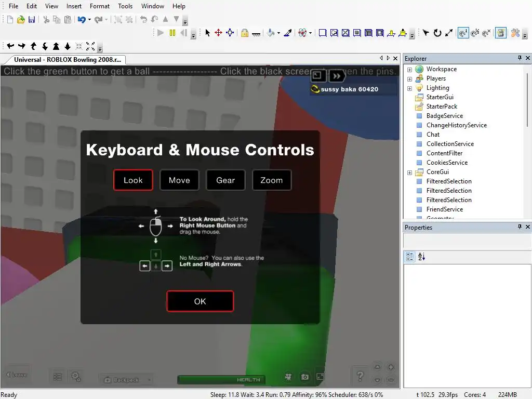Switch to the Gear controls tab

225,180
